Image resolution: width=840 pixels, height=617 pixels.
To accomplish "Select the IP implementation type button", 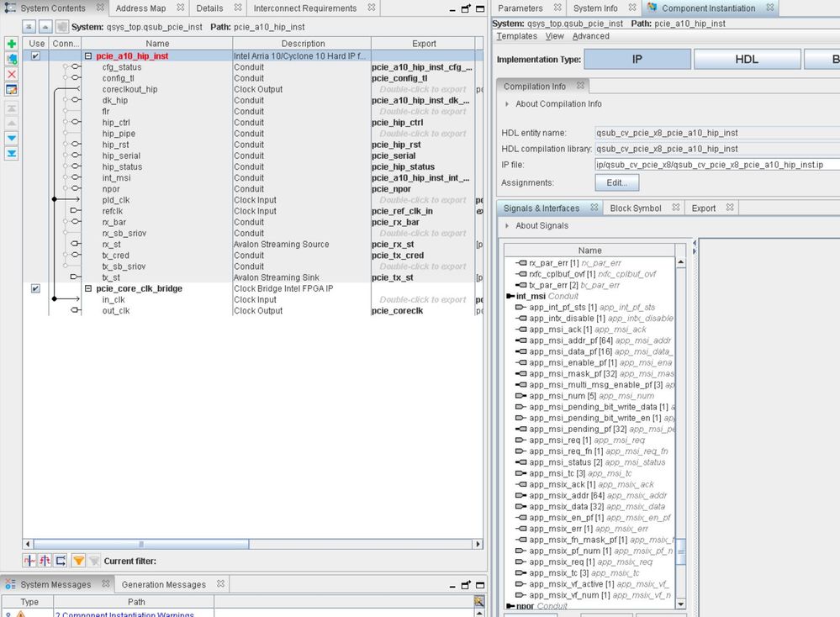I will 637,59.
